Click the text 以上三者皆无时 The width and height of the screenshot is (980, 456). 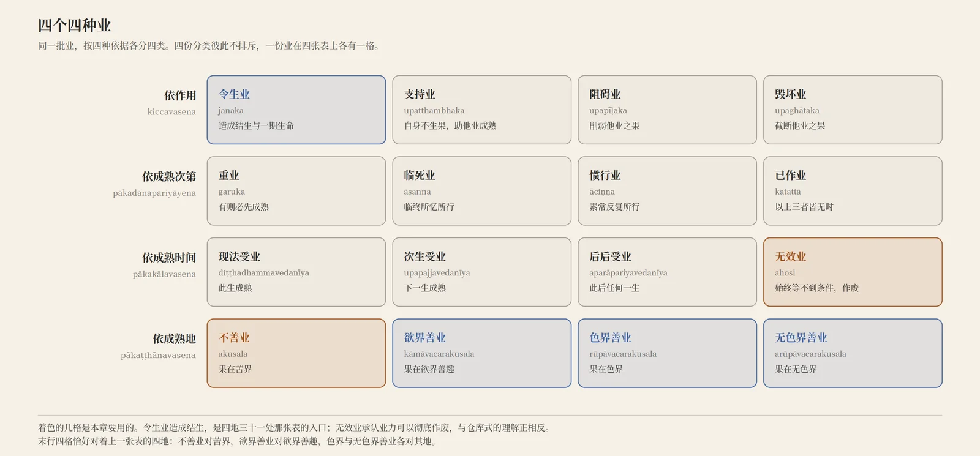tap(804, 207)
